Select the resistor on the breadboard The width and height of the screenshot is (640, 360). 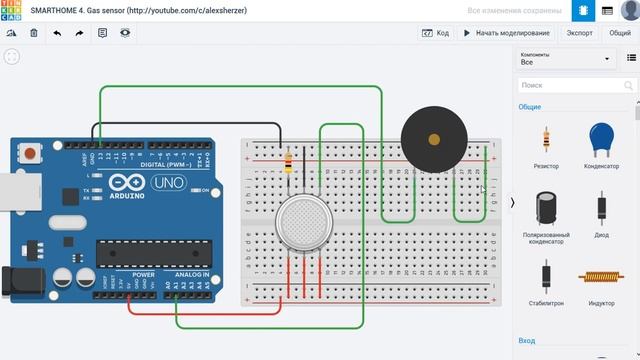tap(288, 162)
